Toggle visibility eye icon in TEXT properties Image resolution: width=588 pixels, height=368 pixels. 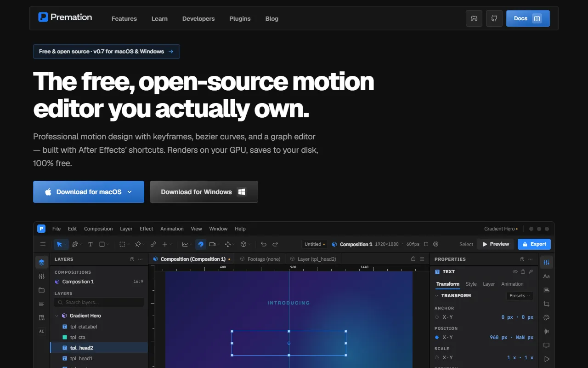point(515,272)
